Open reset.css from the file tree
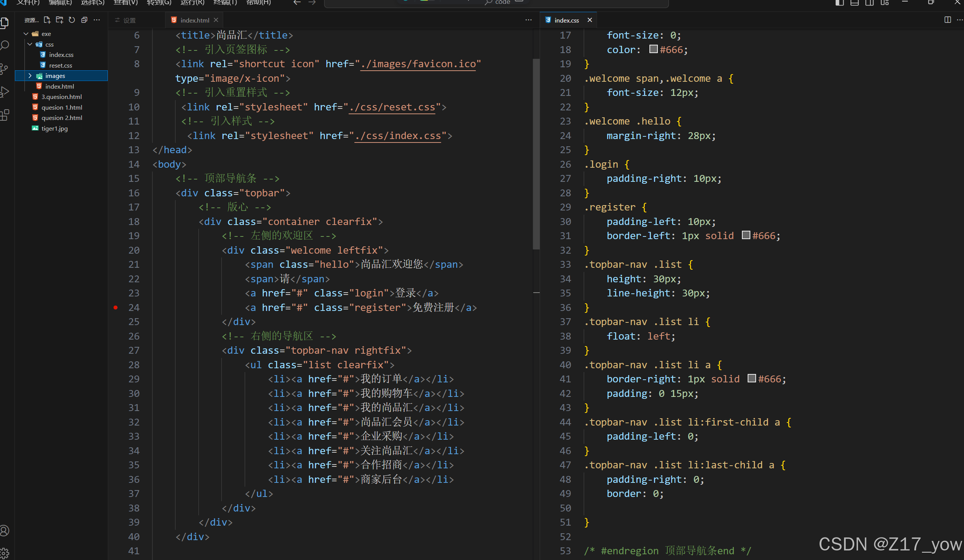The width and height of the screenshot is (964, 560). pos(60,65)
